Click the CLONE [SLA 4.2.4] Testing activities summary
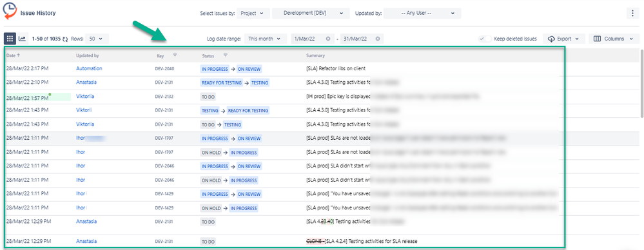Screen dimensions: 644x250 pos(362,241)
